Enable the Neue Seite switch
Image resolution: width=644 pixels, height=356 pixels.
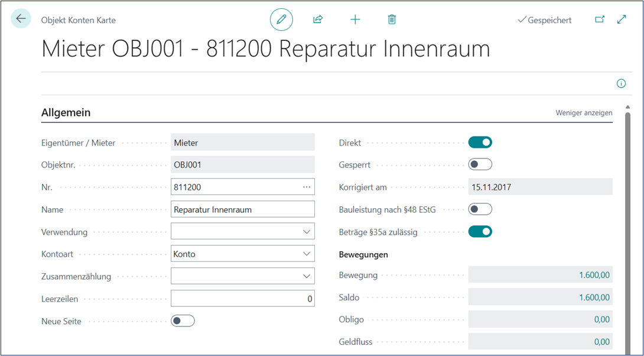(x=183, y=321)
